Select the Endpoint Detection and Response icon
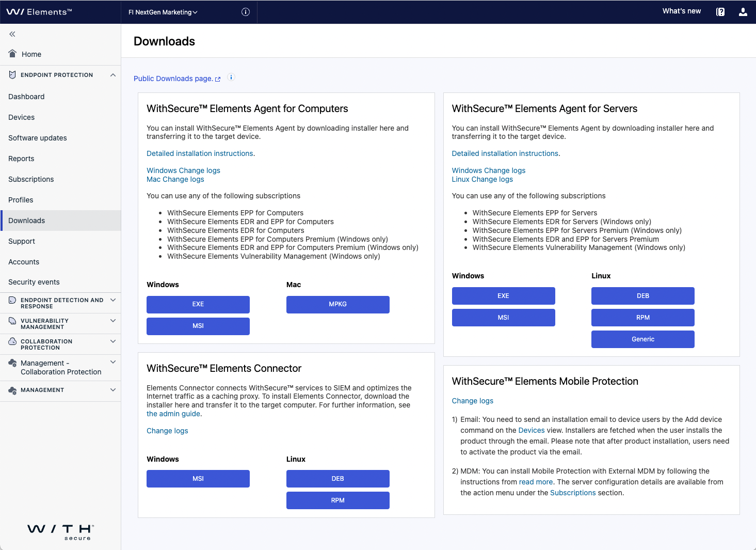 tap(12, 300)
